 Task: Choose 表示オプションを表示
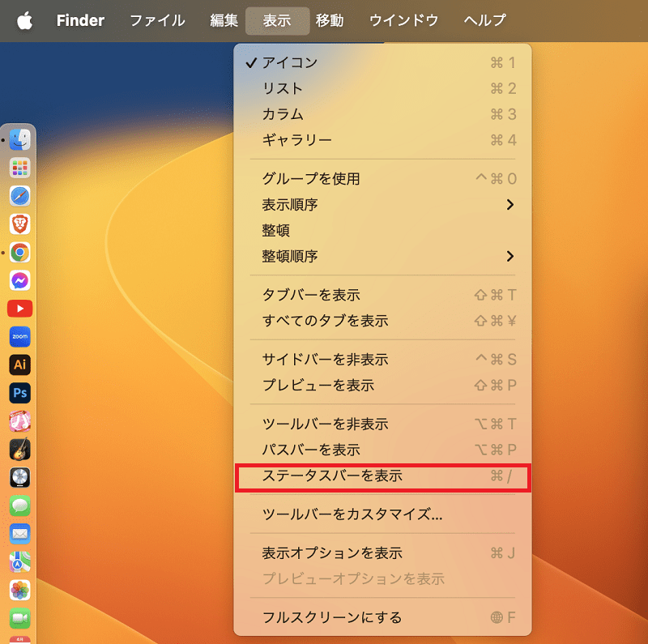click(382, 552)
